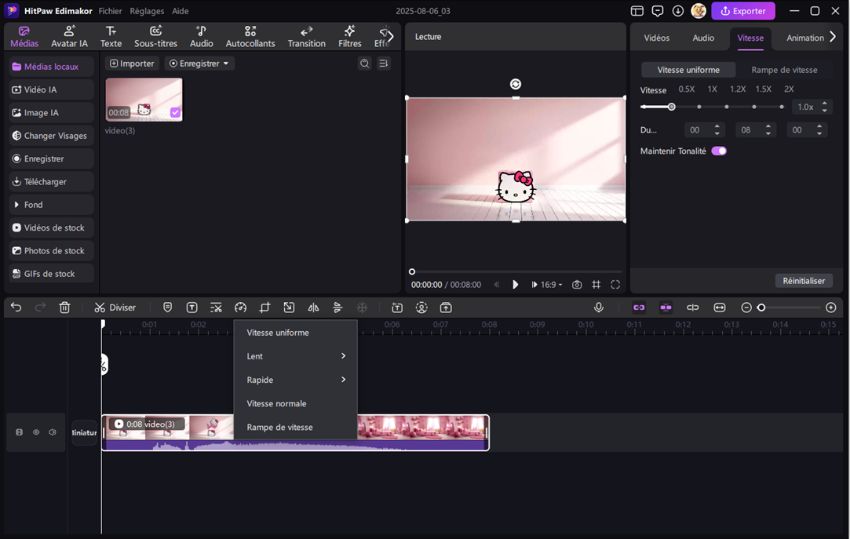Select the video(3) media thumbnail
This screenshot has width=850, height=539.
pyautogui.click(x=144, y=99)
